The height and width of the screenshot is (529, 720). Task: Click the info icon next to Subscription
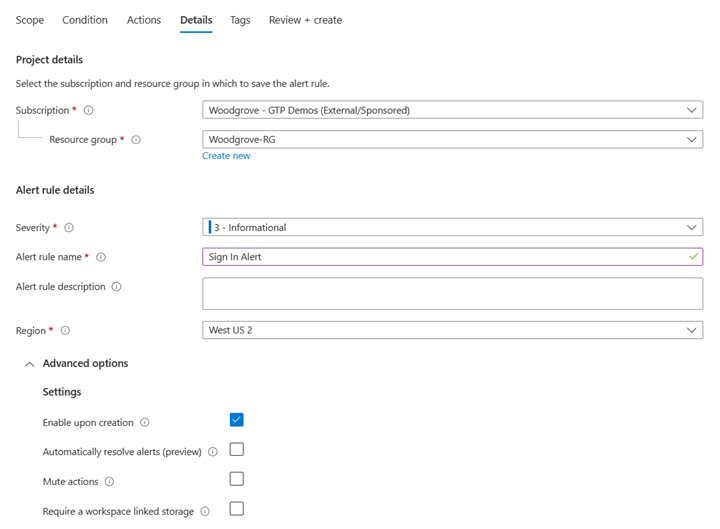pos(88,110)
